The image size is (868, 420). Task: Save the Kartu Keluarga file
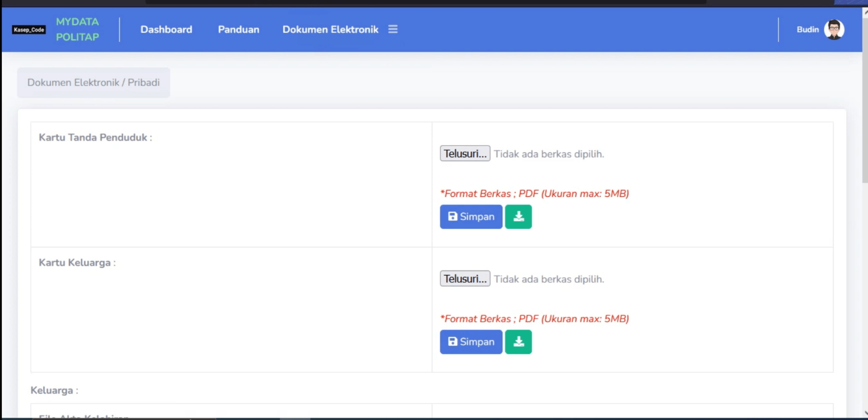coord(471,342)
